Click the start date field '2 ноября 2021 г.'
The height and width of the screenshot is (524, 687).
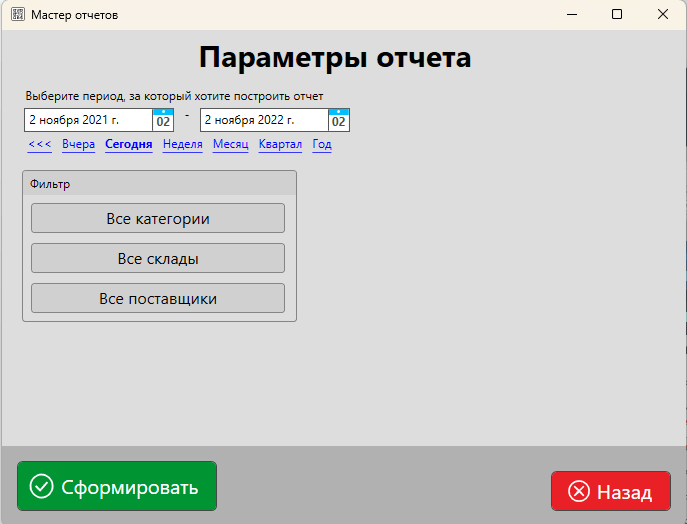pos(87,120)
